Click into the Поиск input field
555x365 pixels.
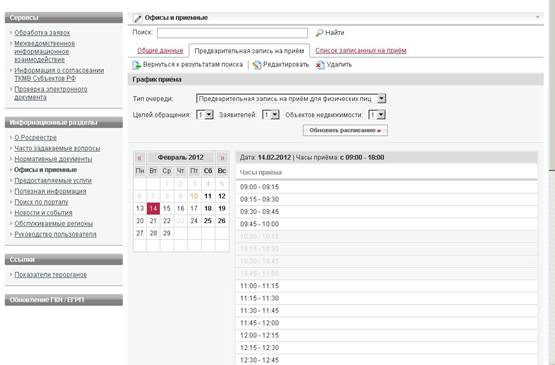pos(232,33)
